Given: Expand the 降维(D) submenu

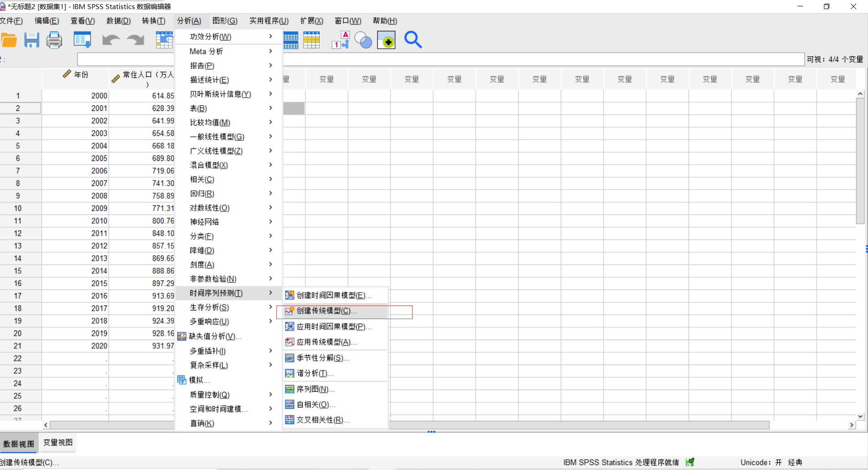Looking at the screenshot, I should 228,250.
